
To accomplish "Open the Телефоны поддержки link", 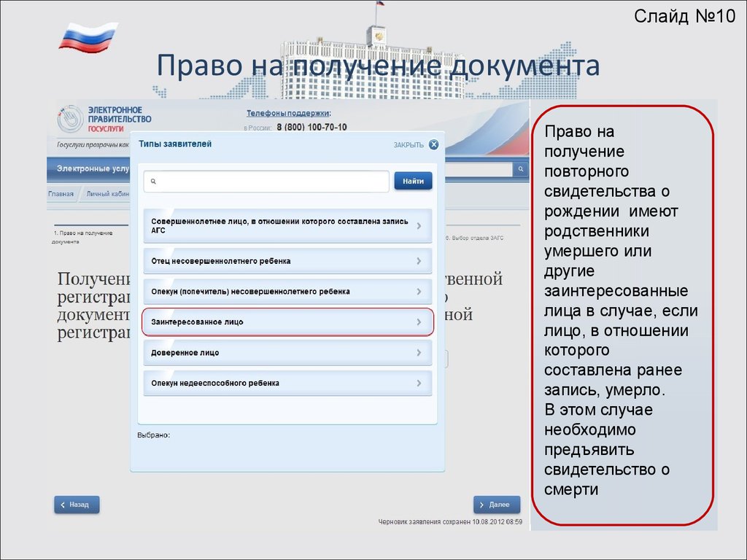I will 288,113.
